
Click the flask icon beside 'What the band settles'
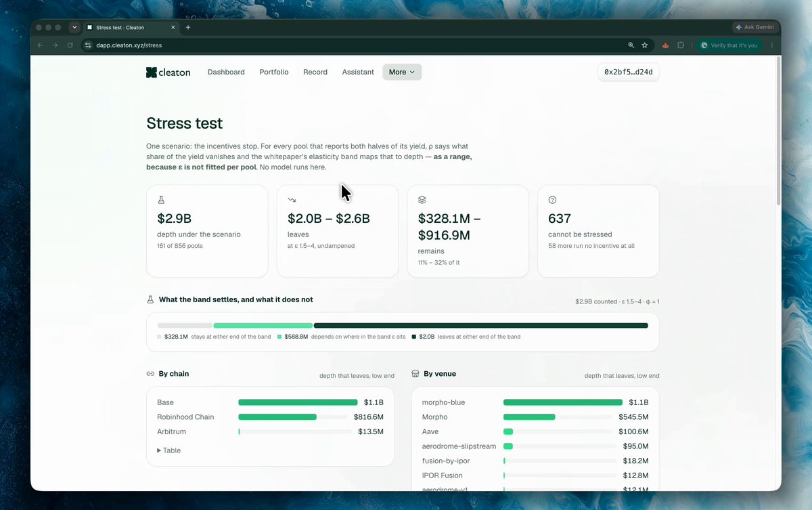coord(151,299)
